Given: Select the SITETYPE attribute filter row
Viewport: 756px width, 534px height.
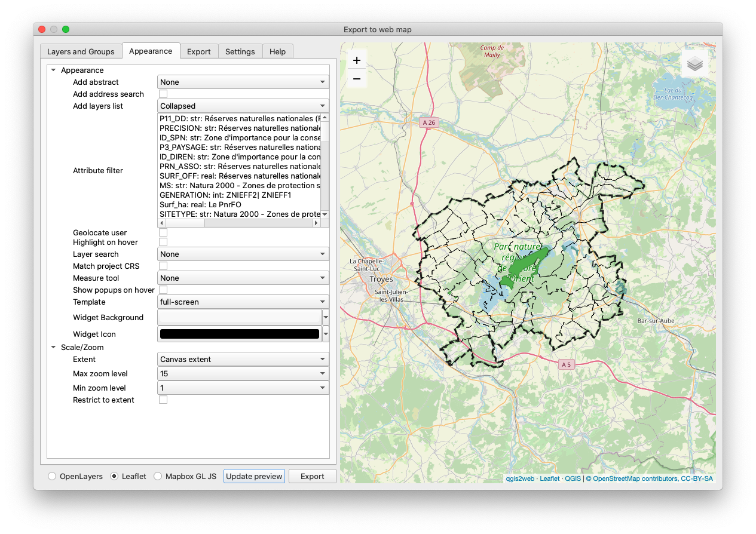Looking at the screenshot, I should click(239, 214).
